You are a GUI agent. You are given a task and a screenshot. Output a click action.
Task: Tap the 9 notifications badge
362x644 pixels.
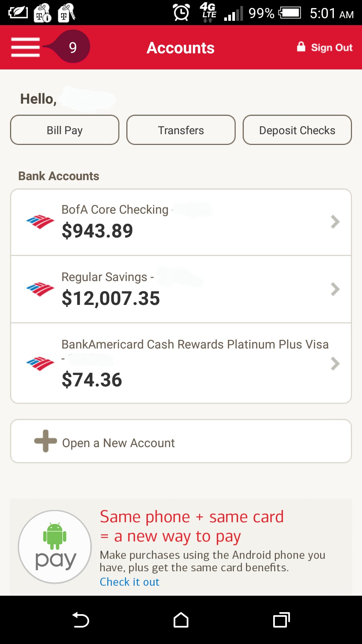tap(73, 47)
